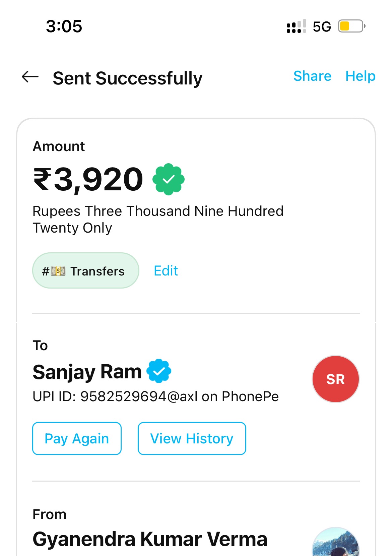Tap the red SR avatar circle
The image size is (392, 556).
tap(335, 379)
